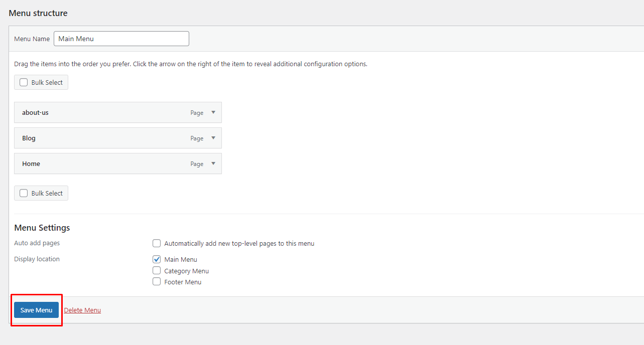Click the Page type label on Home
Viewport: 644px width, 345px height.
[197, 164]
